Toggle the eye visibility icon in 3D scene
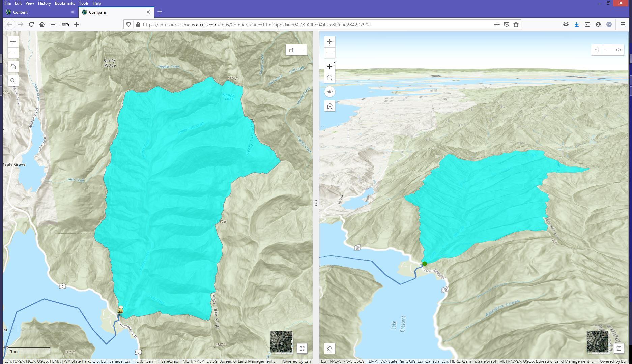 coord(618,50)
